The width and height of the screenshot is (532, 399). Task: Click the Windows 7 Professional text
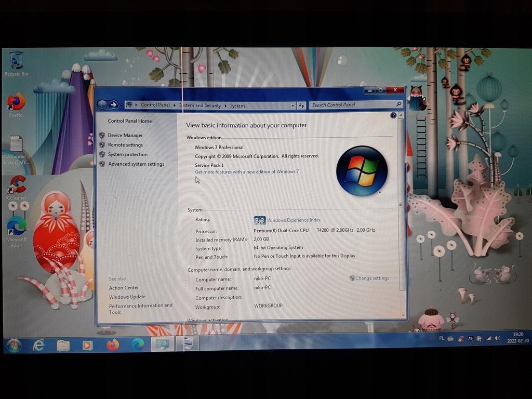point(219,147)
